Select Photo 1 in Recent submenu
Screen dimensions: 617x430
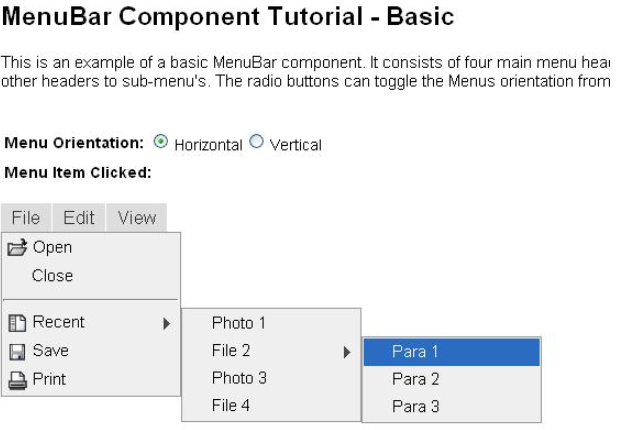239,323
